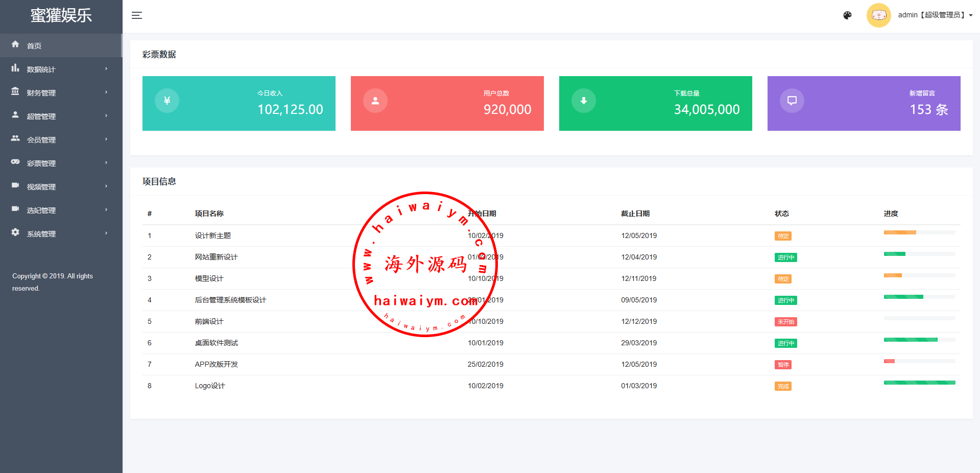Image resolution: width=980 pixels, height=473 pixels.
Task: Click the 进行中 status badge for 网站重新设计
Action: (x=785, y=257)
